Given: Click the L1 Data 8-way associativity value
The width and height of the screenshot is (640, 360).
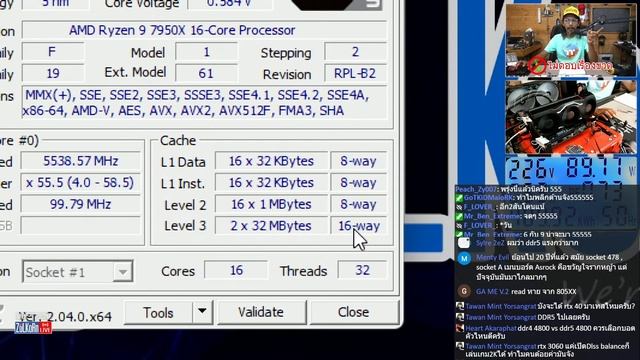Looking at the screenshot, I should point(358,161).
